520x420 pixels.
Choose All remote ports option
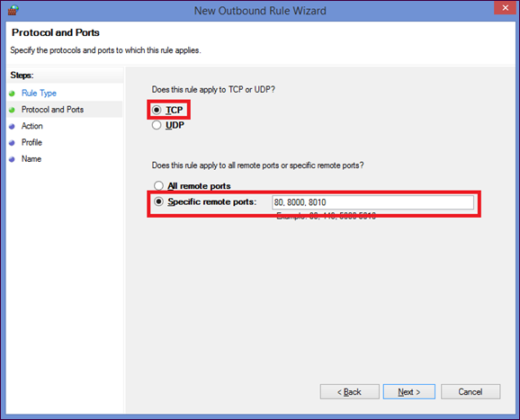[x=158, y=185]
